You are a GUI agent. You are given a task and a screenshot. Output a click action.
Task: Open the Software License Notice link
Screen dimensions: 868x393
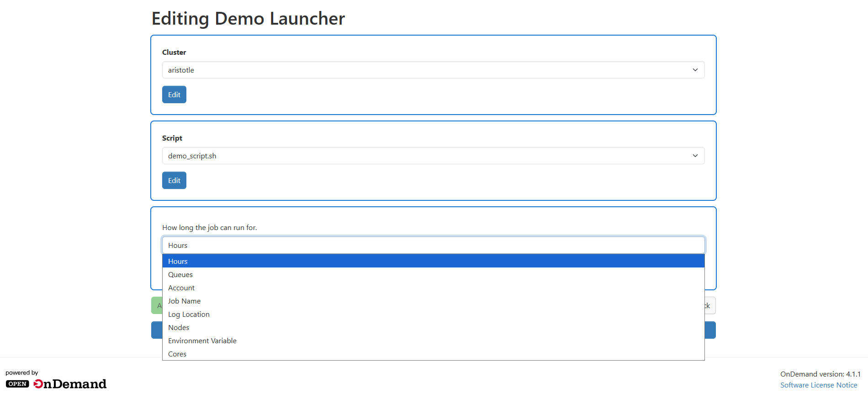(x=819, y=385)
